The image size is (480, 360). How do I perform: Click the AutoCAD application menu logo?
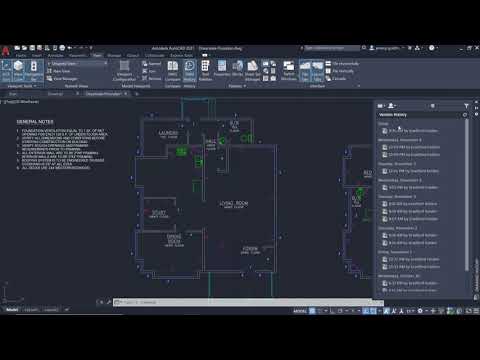point(5,51)
